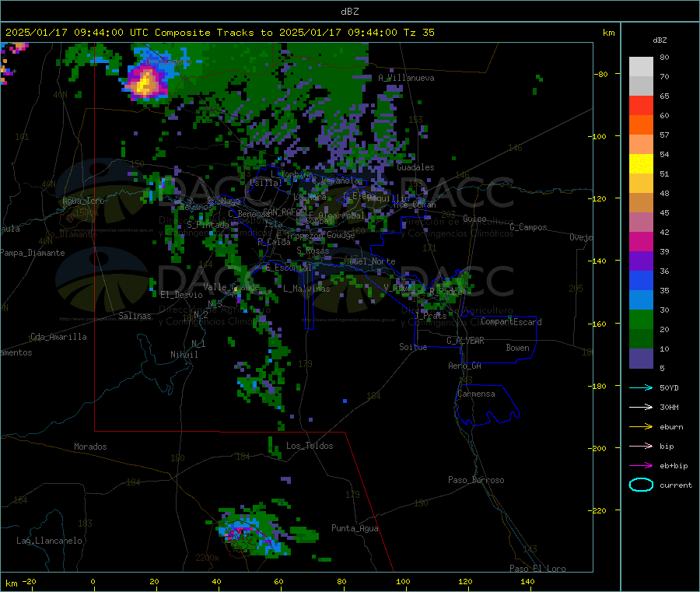Click the 'Nihuil' map label
Viewport: 700px width, 592px height.
[x=184, y=355]
